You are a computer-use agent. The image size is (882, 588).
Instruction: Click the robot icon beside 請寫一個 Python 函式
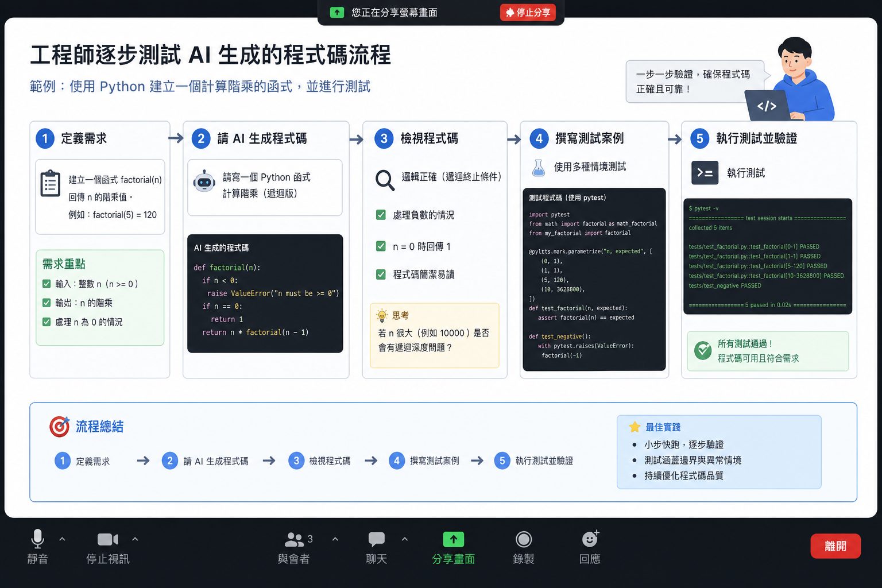pyautogui.click(x=204, y=181)
